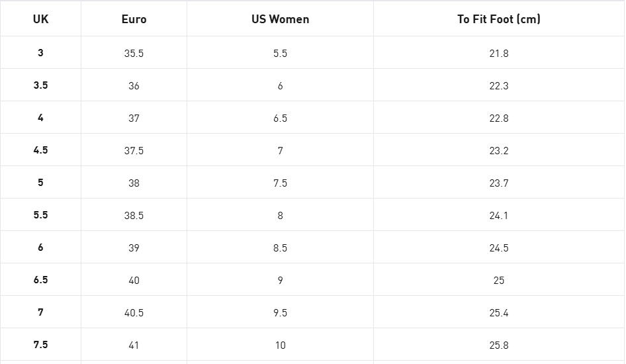Click the To Fit Foot (cm) header
This screenshot has width=626, height=364.
coord(499,19)
